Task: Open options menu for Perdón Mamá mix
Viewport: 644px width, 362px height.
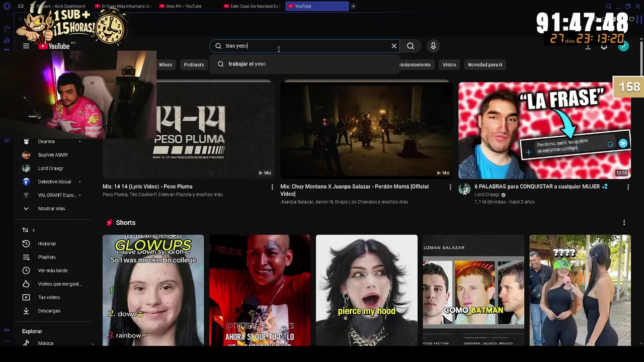Action: point(450,187)
